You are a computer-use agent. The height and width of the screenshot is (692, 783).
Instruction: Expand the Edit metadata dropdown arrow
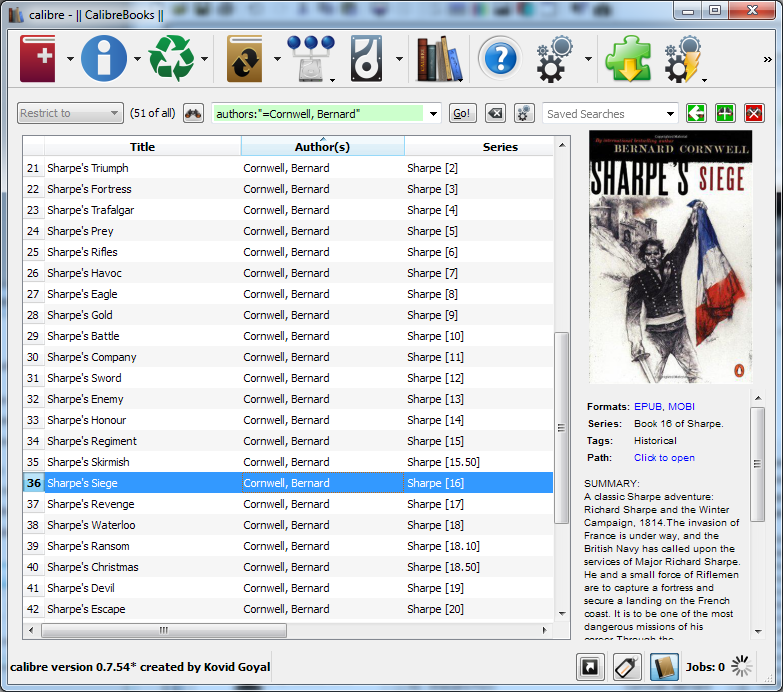137,59
